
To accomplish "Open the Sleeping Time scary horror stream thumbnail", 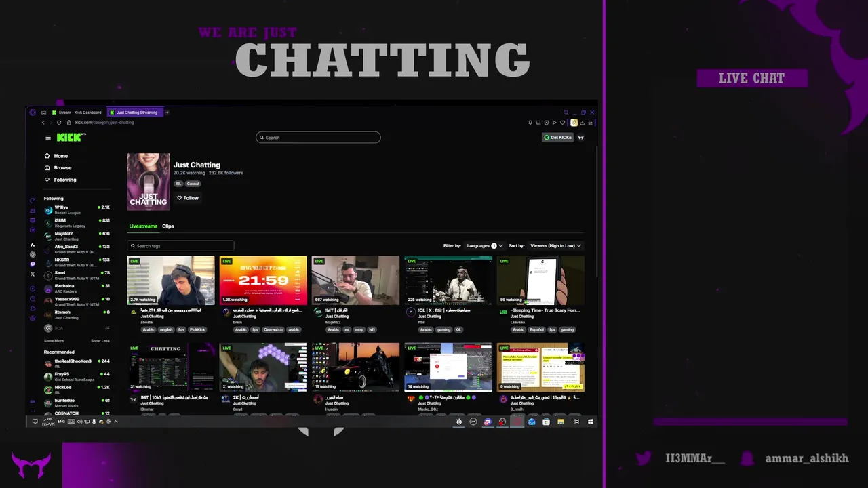I will [x=540, y=280].
